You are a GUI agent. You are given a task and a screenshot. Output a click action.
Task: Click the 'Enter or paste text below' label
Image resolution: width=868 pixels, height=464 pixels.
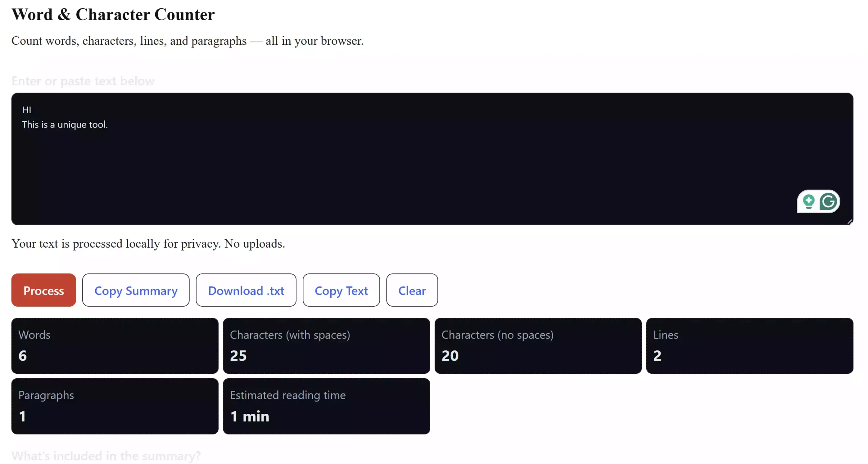83,81
